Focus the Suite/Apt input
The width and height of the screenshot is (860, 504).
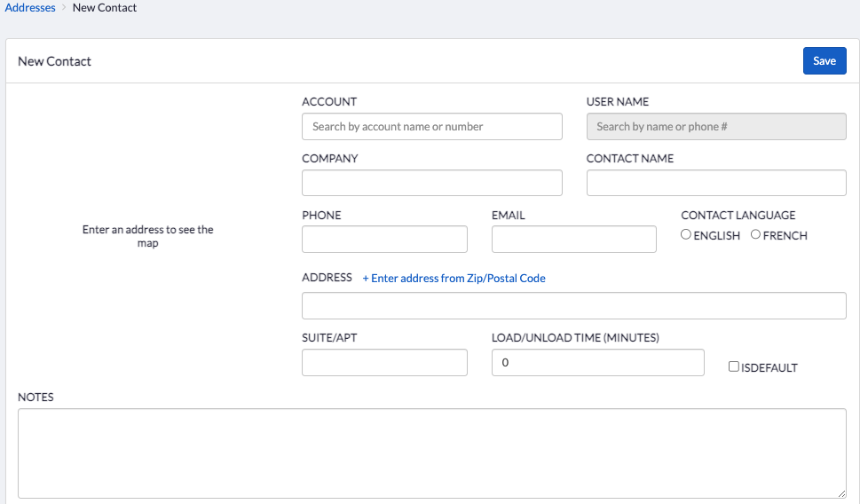384,362
